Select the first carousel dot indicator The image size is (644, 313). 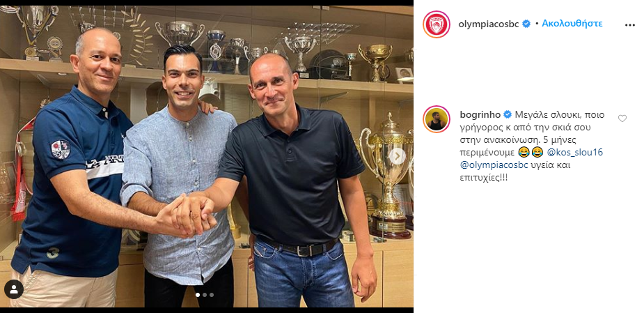pos(198,295)
